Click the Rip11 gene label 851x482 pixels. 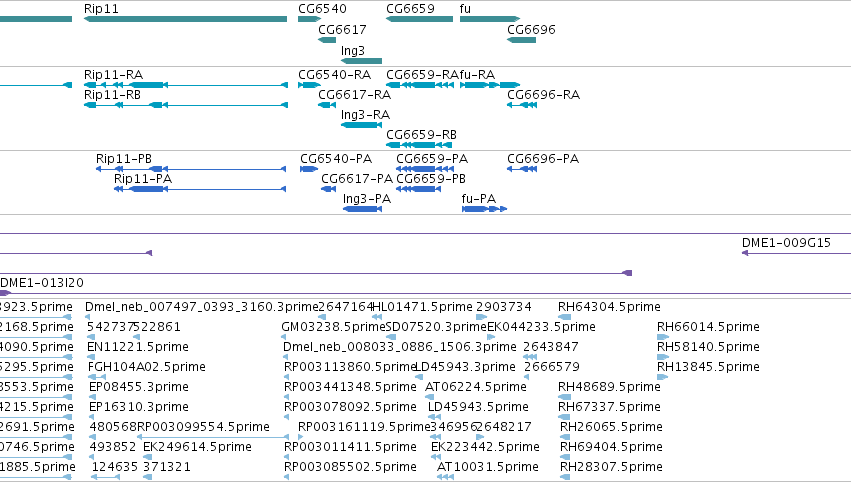101,9
